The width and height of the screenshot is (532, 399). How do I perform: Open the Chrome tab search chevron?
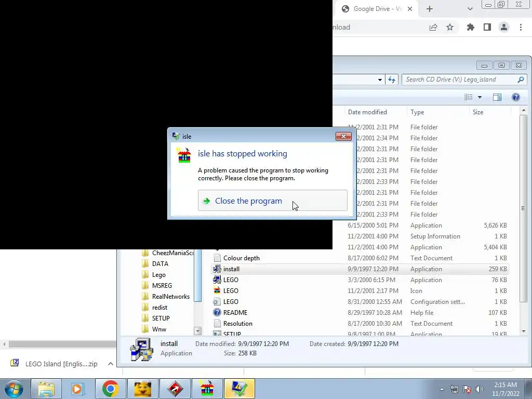[x=470, y=9]
